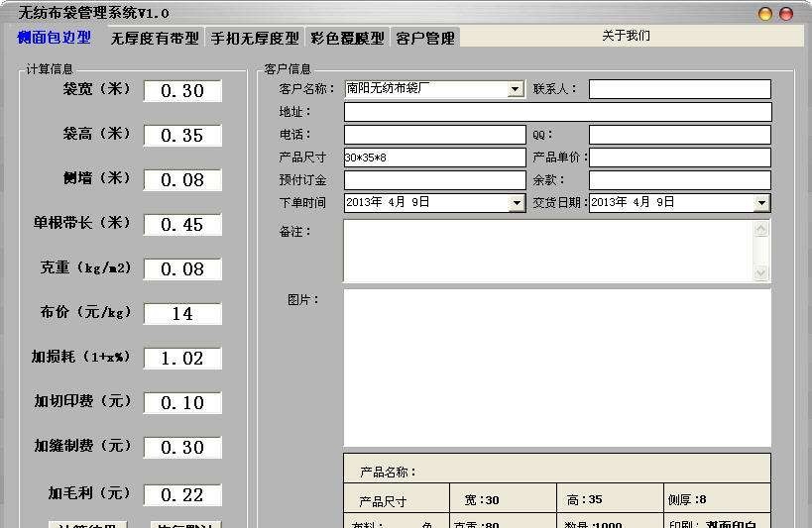812x528 pixels.
Task: Open the 下单时间 date picker dropdown
Action: click(x=516, y=203)
